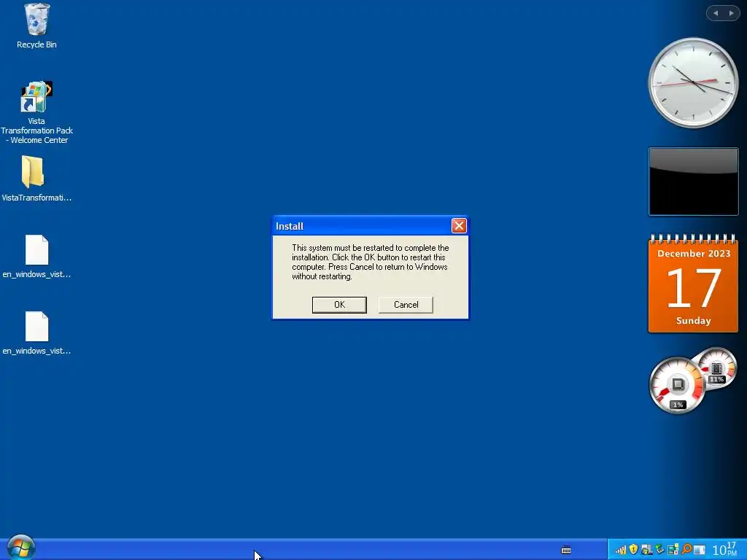Select the Recycle Bin desktop icon
747x560 pixels.
tap(36, 26)
